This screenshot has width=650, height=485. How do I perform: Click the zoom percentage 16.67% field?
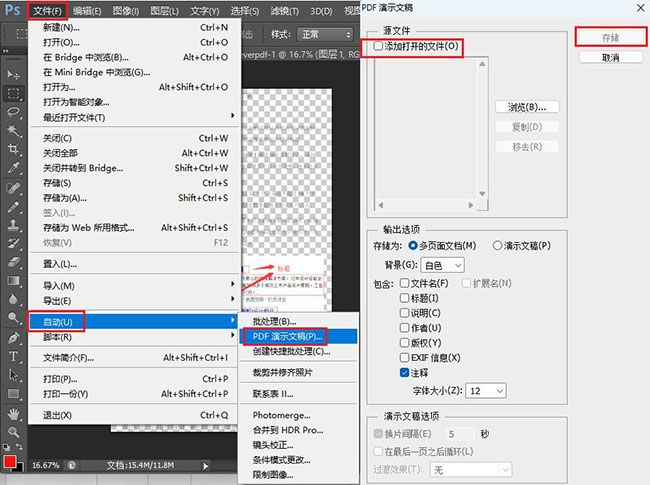click(46, 466)
